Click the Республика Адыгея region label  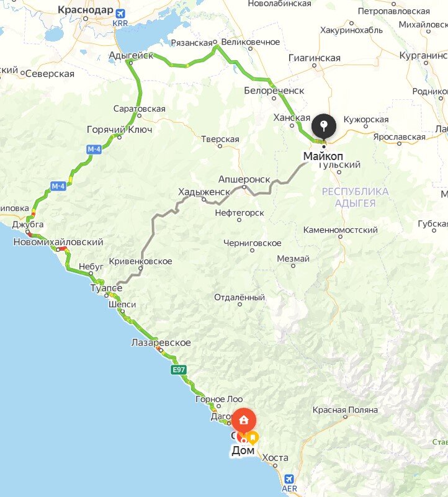point(355,197)
